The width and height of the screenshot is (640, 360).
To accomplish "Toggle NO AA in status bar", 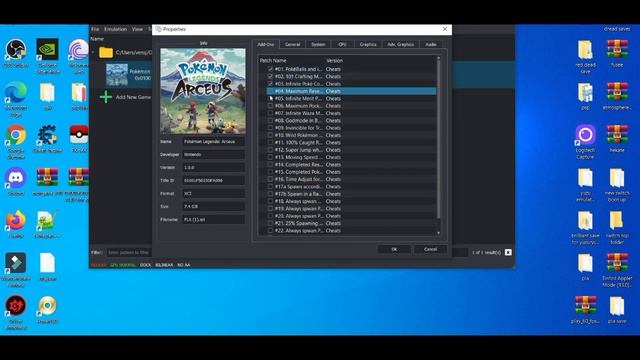I will coord(184,265).
